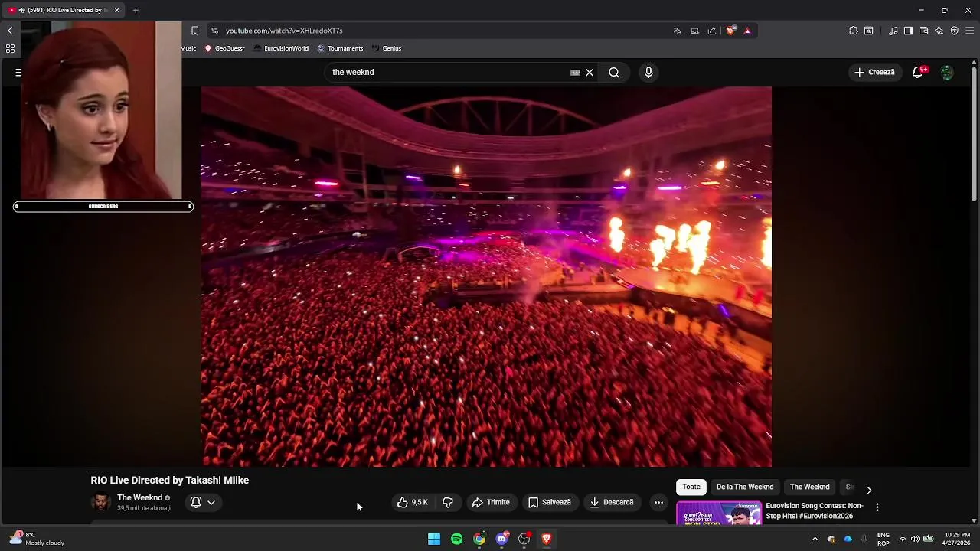
Task: Clear the YouTube search text
Action: pyautogui.click(x=590, y=73)
